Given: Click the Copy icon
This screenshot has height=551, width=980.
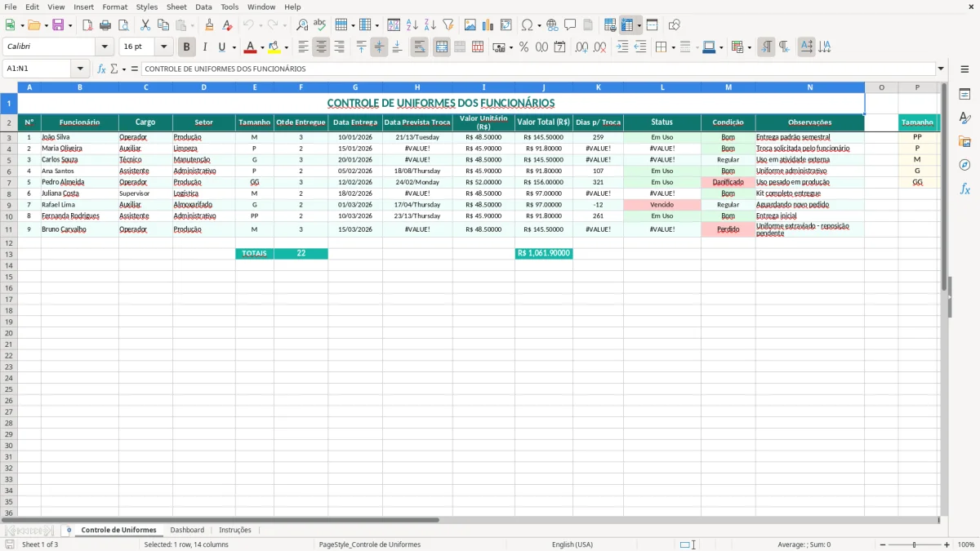Looking at the screenshot, I should coord(163,25).
